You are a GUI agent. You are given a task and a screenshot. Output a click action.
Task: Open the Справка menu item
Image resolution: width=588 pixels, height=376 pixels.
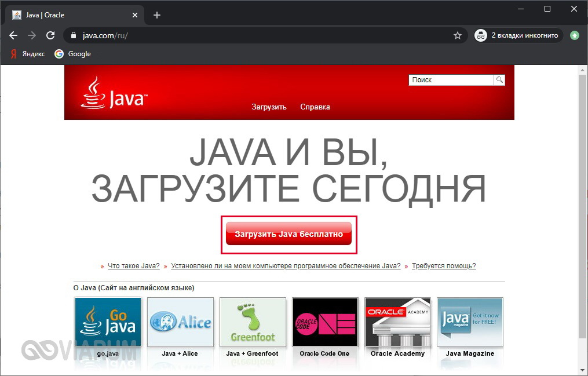point(315,107)
